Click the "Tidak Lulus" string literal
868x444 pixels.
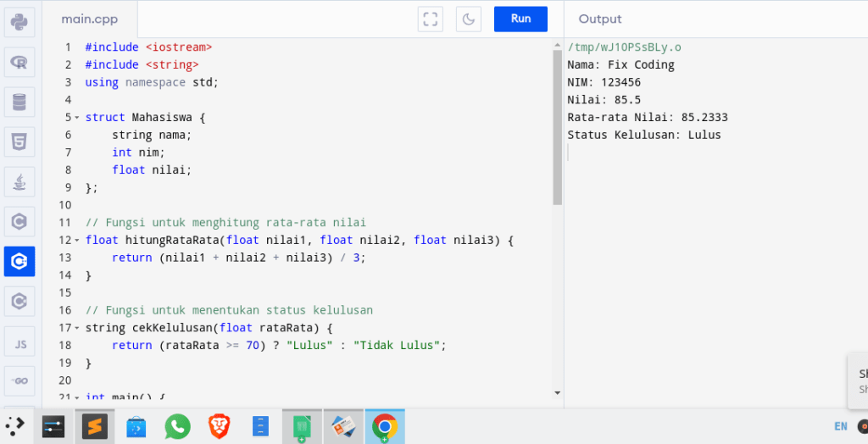click(397, 346)
